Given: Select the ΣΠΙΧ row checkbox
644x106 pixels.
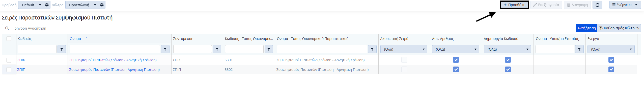Looking at the screenshot, I should click(x=9, y=60).
